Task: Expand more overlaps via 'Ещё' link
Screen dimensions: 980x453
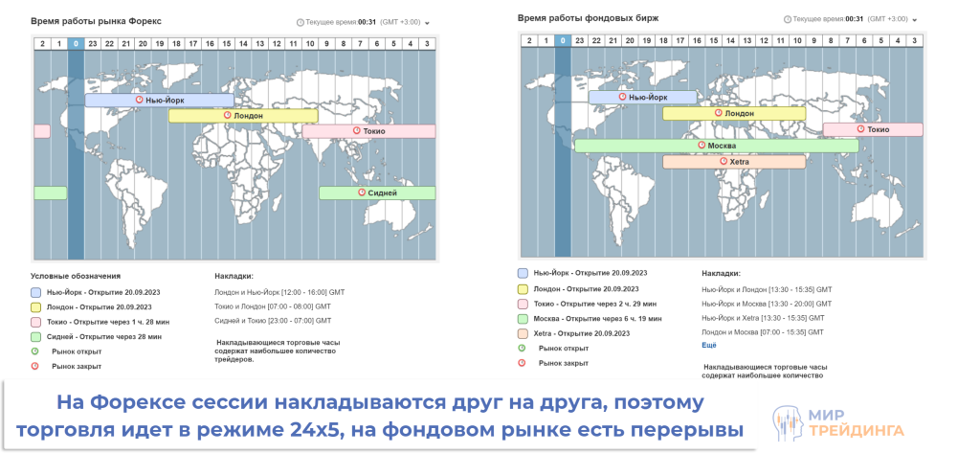Action: [x=708, y=345]
